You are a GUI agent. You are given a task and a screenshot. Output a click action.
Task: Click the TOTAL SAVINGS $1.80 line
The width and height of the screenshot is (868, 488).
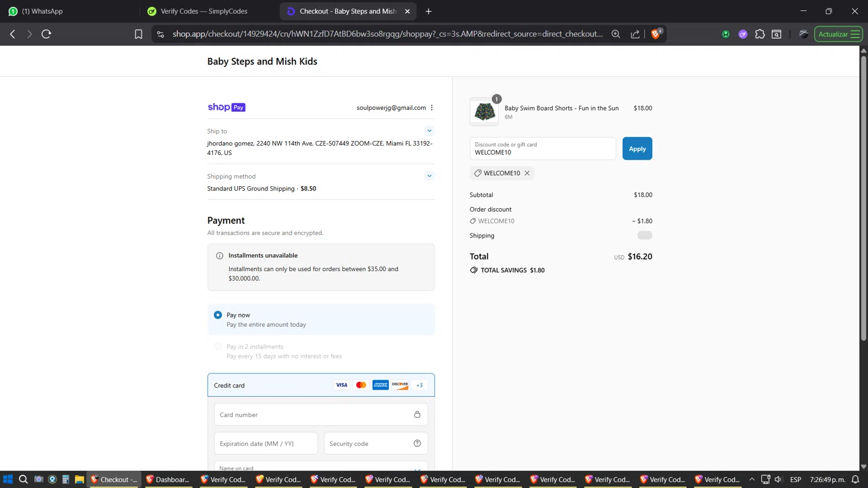(x=507, y=270)
